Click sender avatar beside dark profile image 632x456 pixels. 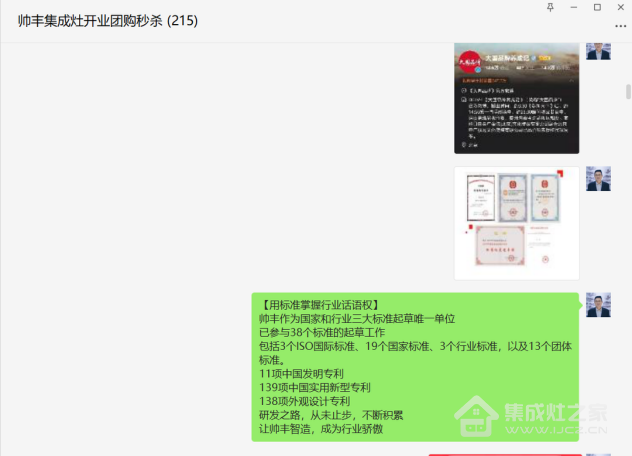tap(598, 51)
